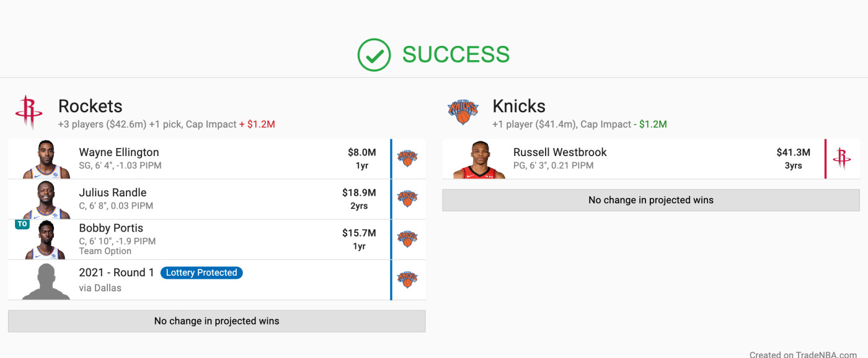This screenshot has width=868, height=358.
Task: Click the Knicks team logo in header
Action: point(463,111)
